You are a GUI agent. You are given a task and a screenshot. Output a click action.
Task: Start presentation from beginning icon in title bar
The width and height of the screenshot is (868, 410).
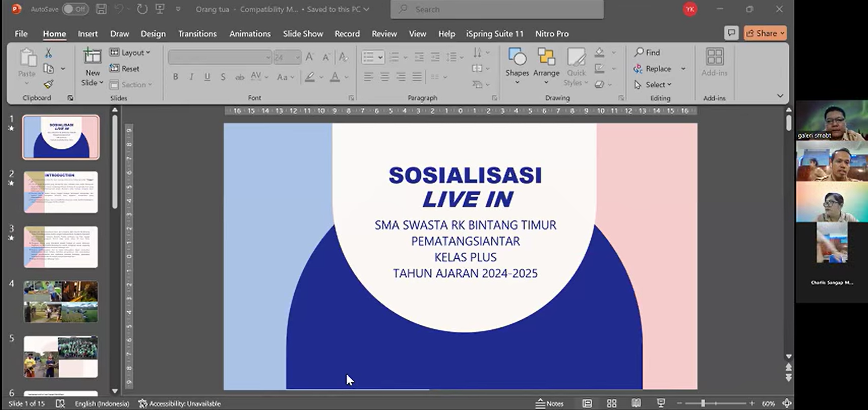(160, 9)
